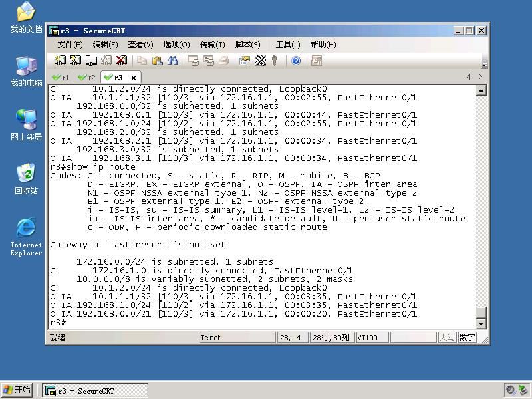Click the Print Screen icon
Viewport: 532px width, 399px height.
point(194,61)
